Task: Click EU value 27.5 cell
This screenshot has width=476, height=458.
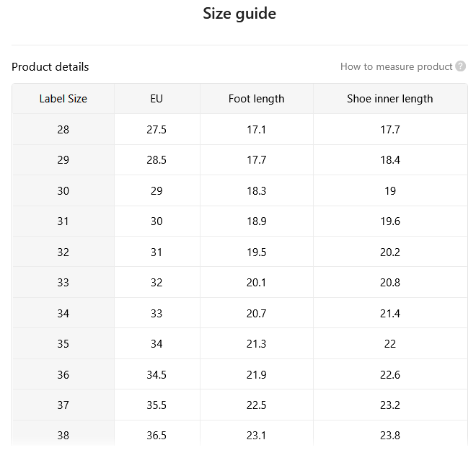Action: pyautogui.click(x=157, y=130)
